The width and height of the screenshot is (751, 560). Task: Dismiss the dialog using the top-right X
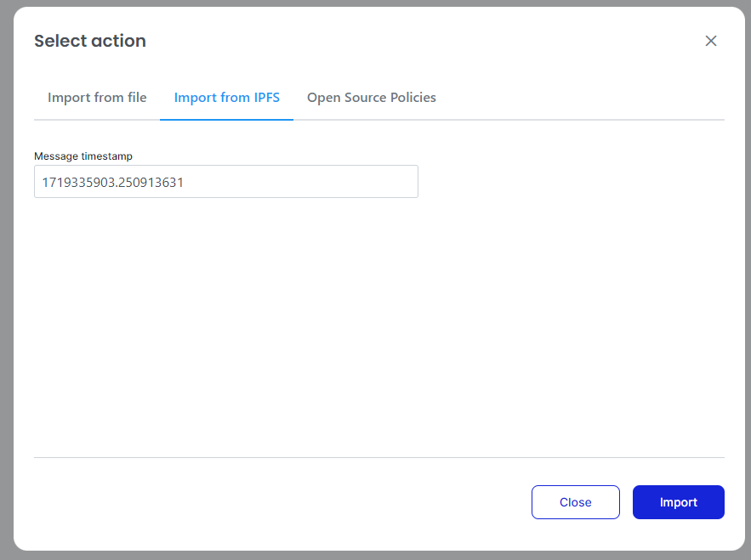pyautogui.click(x=711, y=41)
